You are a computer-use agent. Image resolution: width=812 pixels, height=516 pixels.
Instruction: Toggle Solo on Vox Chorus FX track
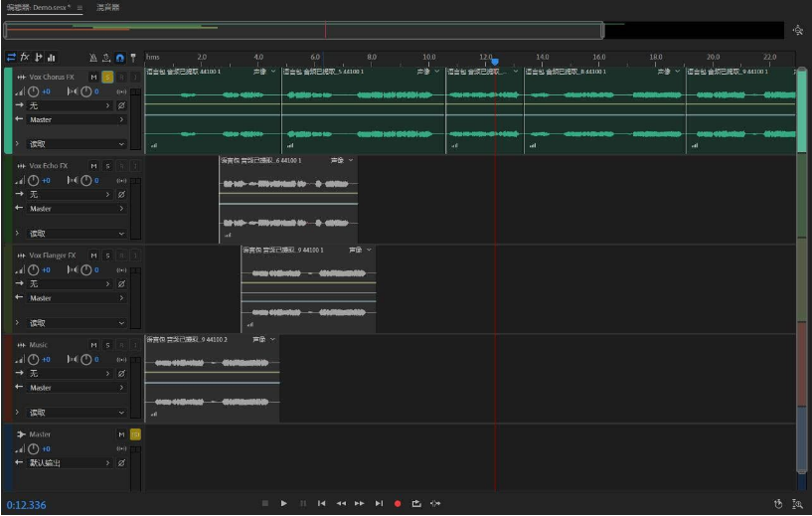point(107,77)
